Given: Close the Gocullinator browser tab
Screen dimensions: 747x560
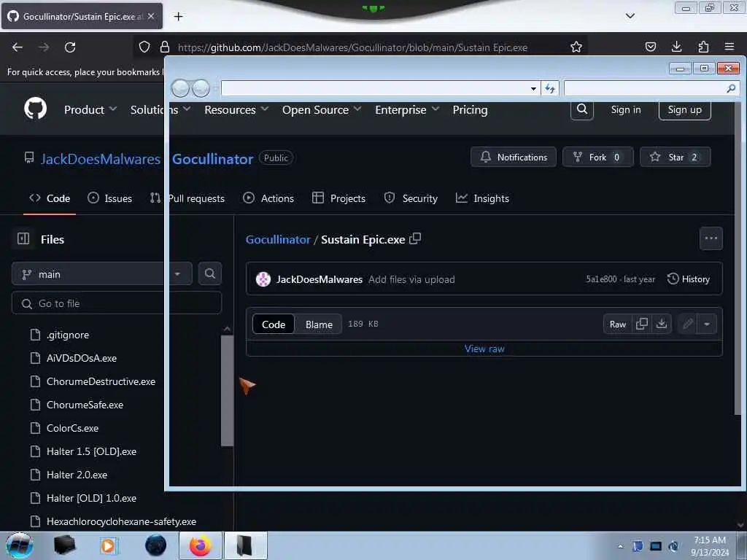Looking at the screenshot, I should 151,16.
